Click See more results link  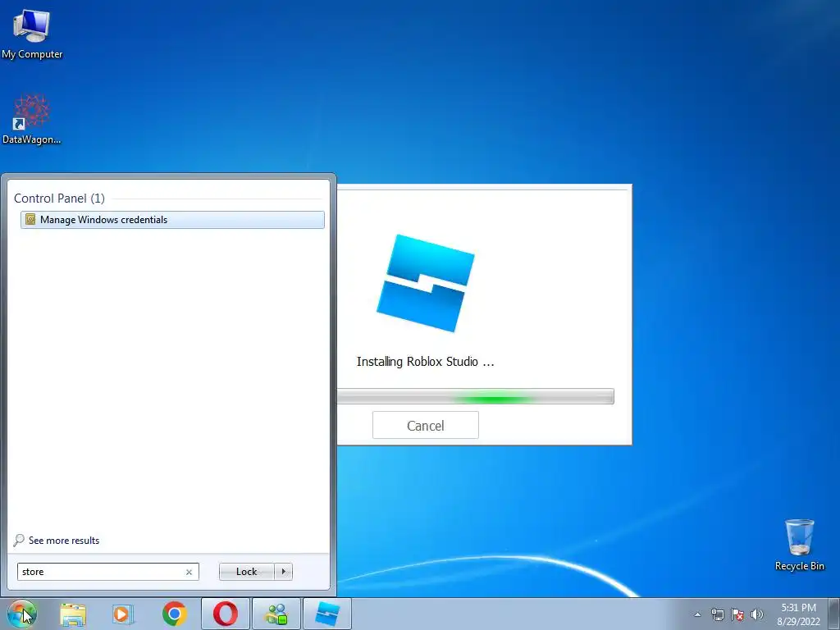coord(64,541)
